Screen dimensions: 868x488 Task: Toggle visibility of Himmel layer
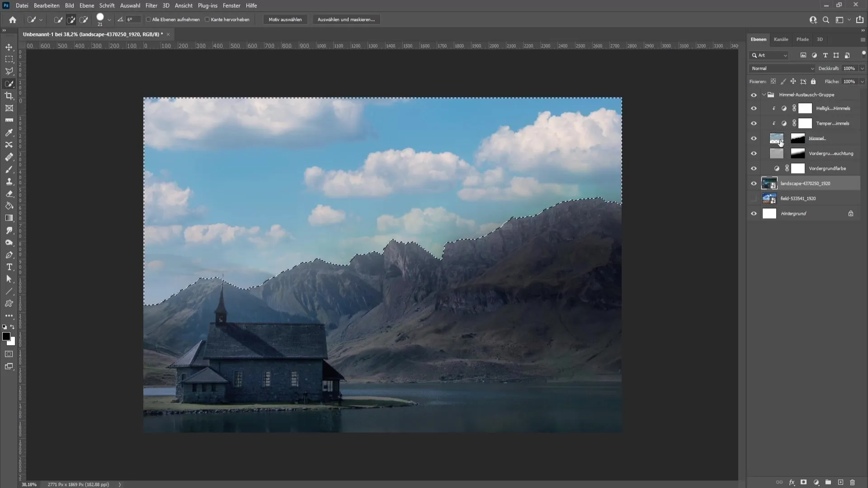(x=754, y=138)
